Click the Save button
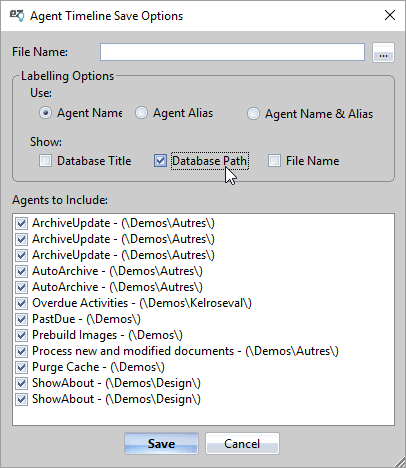This screenshot has width=406, height=468. (x=161, y=444)
